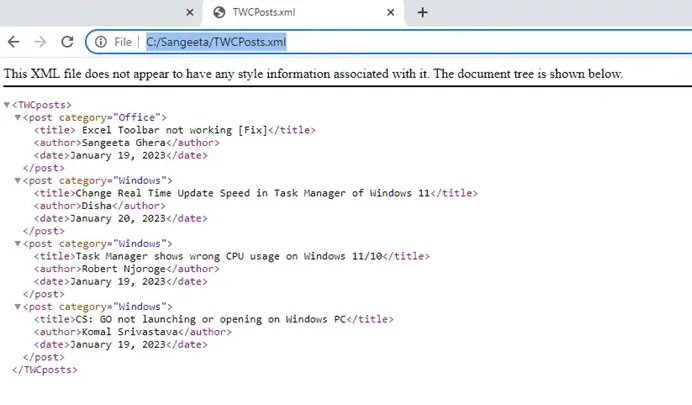Screen dimensions: 692x405
Task: Collapse the post containing author Disha
Action: point(17,181)
